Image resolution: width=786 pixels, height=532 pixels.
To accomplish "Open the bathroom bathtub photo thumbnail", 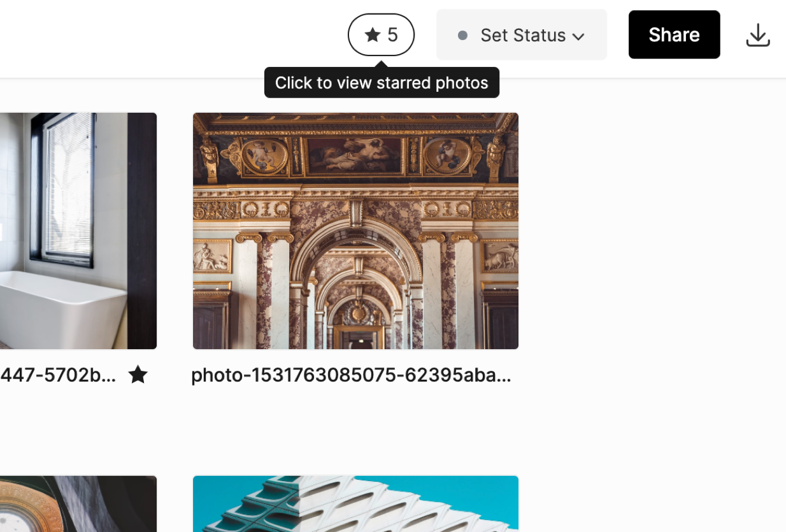I will [78, 231].
